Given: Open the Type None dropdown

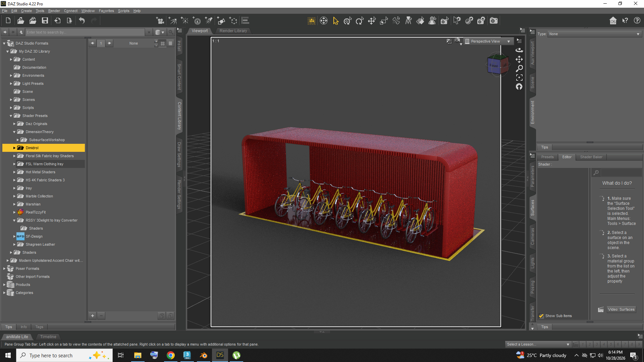Looking at the screenshot, I should (594, 34).
